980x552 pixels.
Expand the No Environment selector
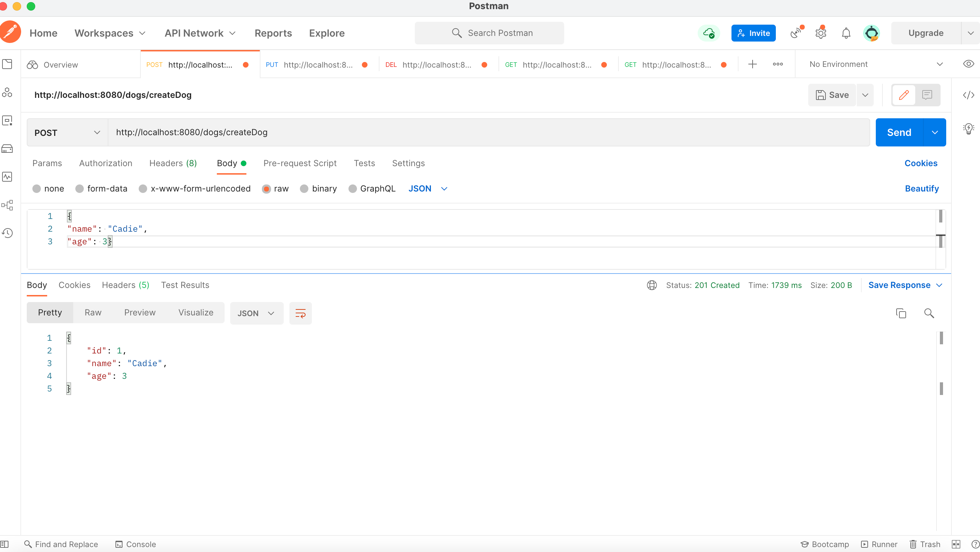[876, 64]
